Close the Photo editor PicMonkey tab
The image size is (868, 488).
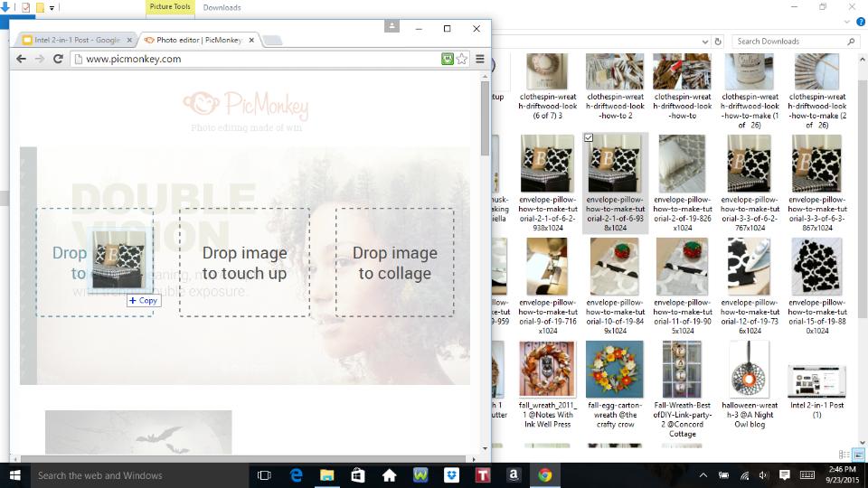click(251, 40)
